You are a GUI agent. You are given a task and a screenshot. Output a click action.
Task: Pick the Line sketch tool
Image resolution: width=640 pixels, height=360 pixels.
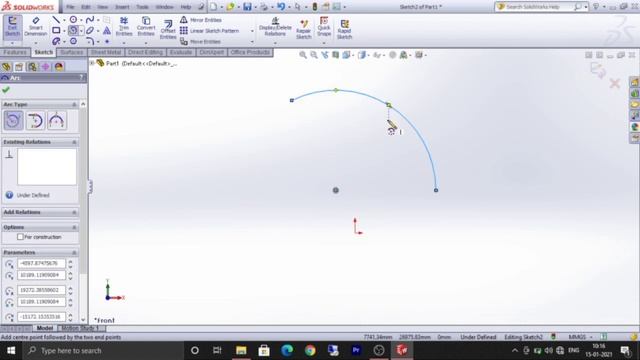56,20
